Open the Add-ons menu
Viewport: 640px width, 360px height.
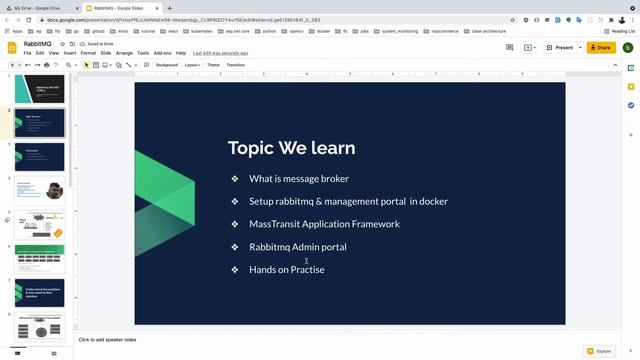pos(162,53)
